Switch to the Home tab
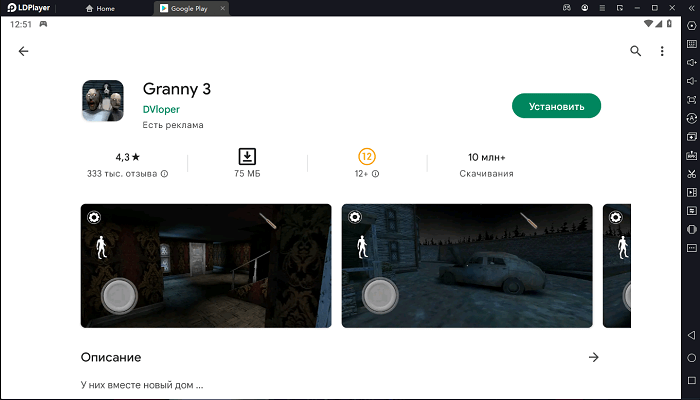 100,8
